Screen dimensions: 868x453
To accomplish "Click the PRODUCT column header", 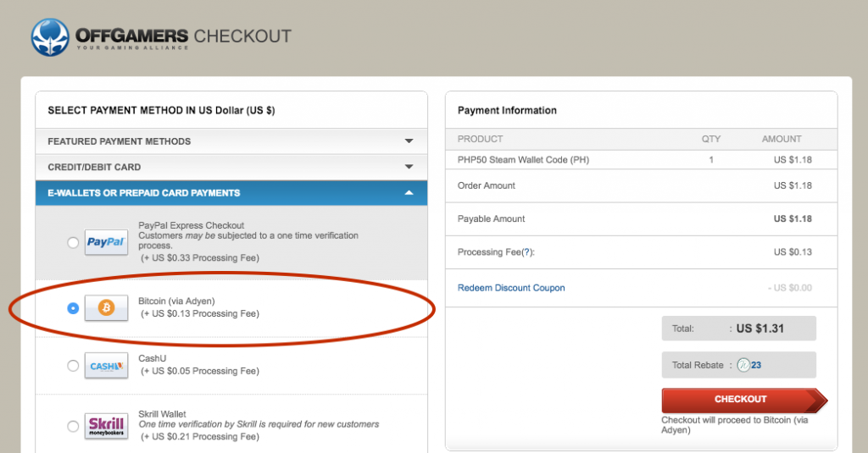I will coord(480,139).
